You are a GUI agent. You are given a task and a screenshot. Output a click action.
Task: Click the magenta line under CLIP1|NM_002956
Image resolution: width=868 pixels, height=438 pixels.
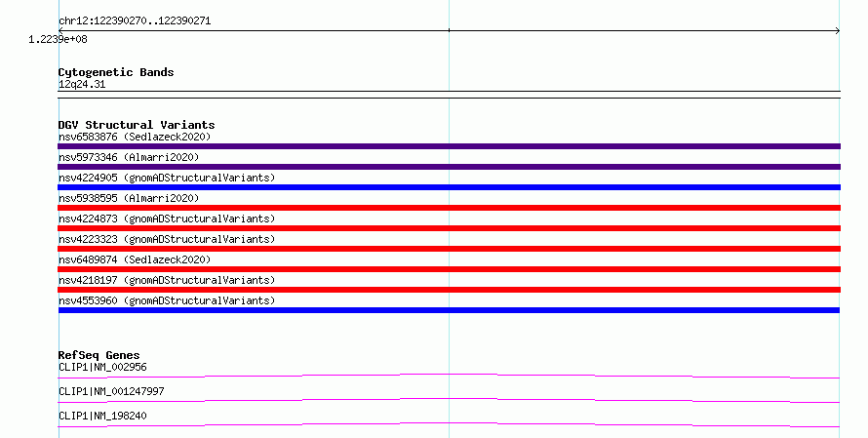pos(449,376)
